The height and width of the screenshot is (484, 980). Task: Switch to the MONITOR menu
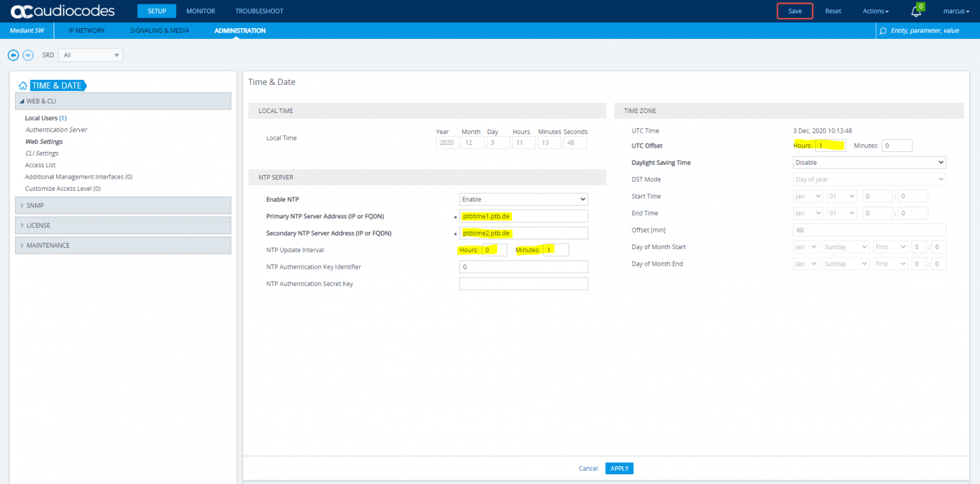click(x=200, y=11)
